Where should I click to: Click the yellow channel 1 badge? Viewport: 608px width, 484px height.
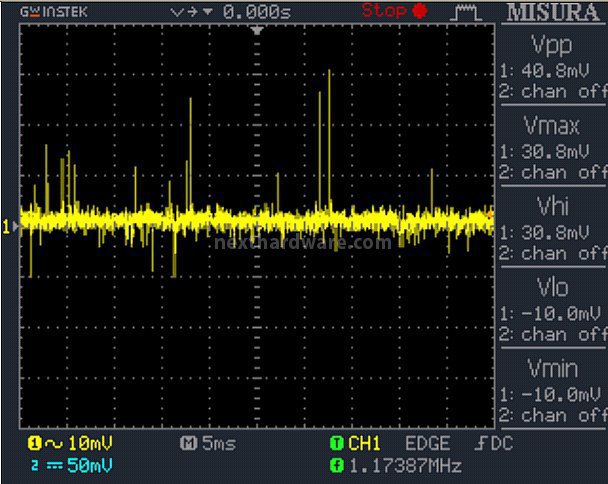35,443
